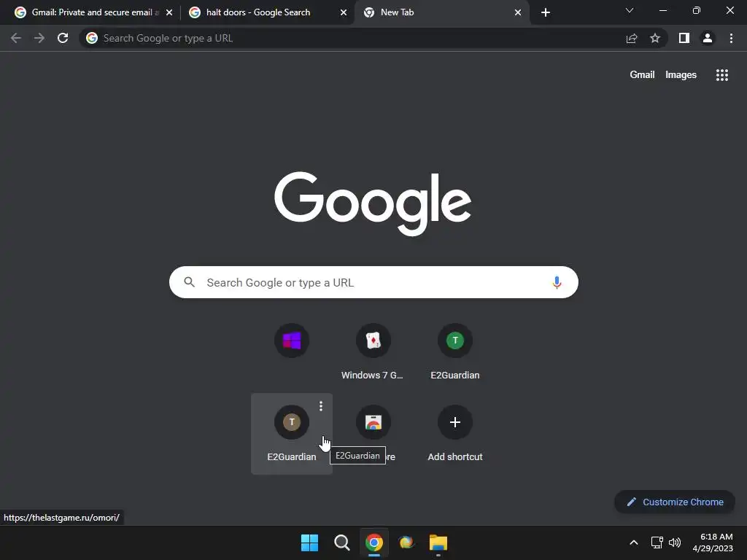Screen dimensions: 747x560
Task: Open the clock showing 6:18 AM
Action: tap(713, 542)
